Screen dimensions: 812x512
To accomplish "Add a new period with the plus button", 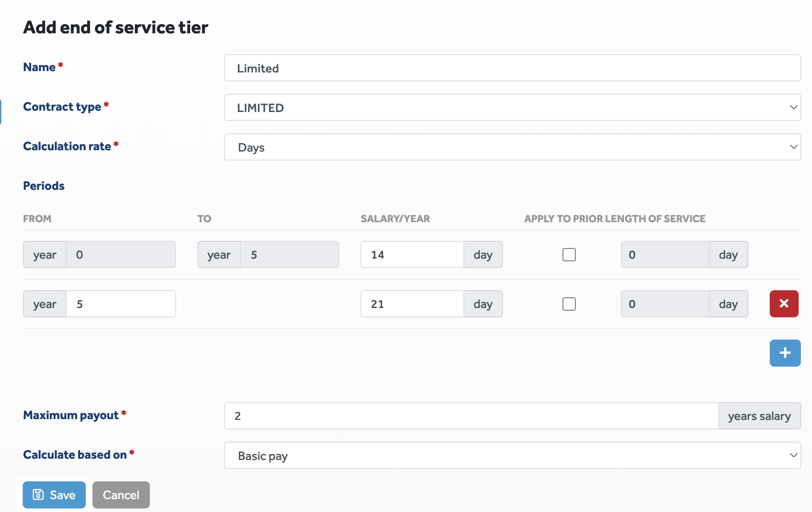I will pyautogui.click(x=785, y=353).
